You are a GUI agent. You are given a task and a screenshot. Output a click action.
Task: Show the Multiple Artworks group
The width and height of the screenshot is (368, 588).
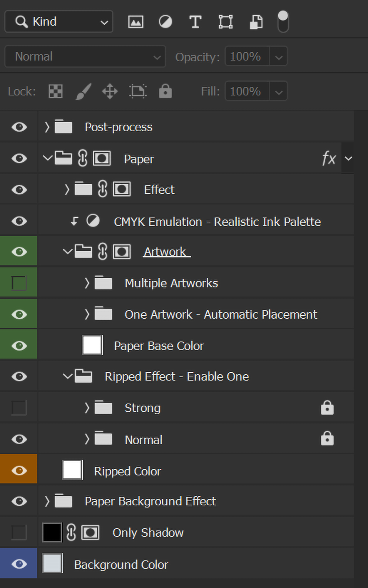pyautogui.click(x=19, y=283)
